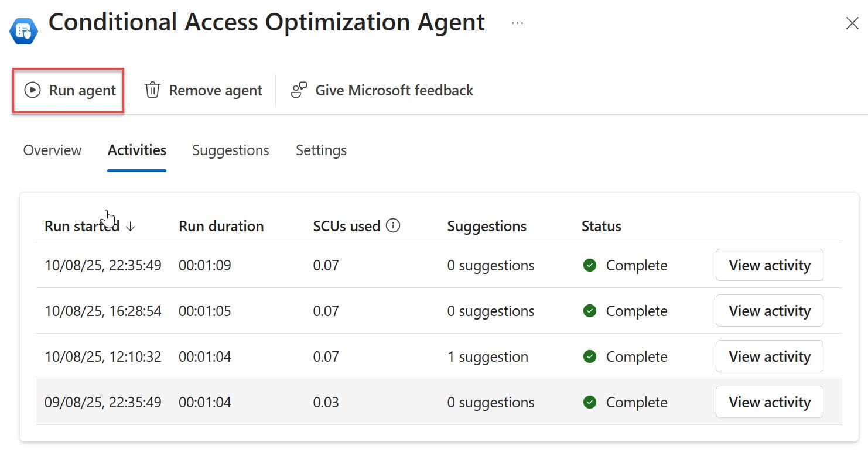The height and width of the screenshot is (463, 868).
Task: Go to the Settings tab
Action: [x=321, y=150]
